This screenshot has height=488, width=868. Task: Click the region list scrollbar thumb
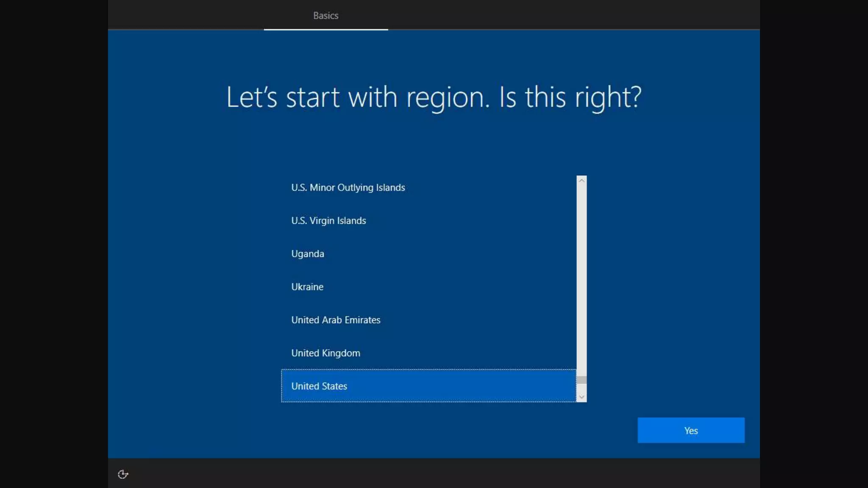click(581, 380)
